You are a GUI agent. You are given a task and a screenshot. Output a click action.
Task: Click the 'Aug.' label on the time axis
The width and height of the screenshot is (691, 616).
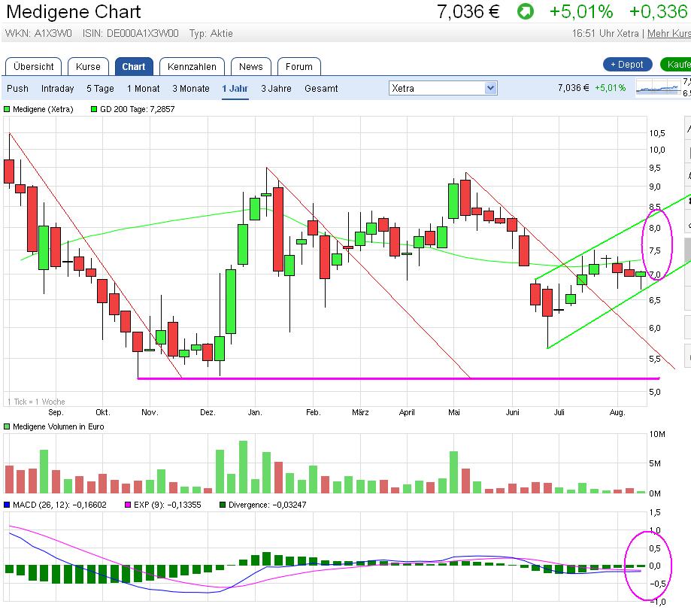click(617, 412)
